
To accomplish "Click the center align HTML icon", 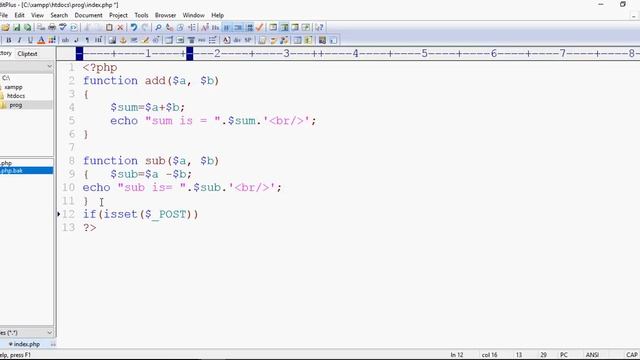I will point(191,40).
